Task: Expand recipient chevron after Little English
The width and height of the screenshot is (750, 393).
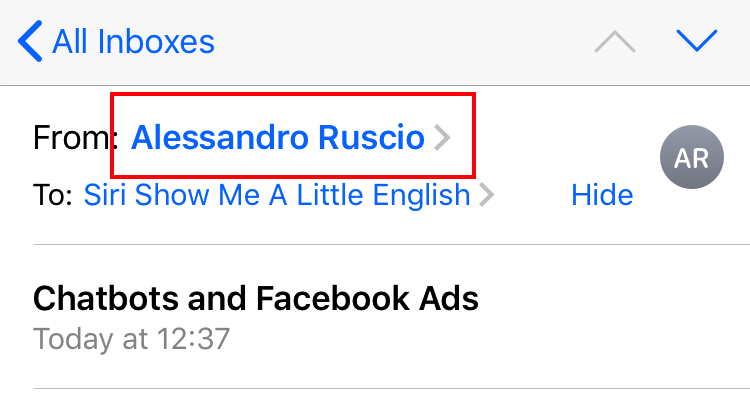Action: click(486, 195)
